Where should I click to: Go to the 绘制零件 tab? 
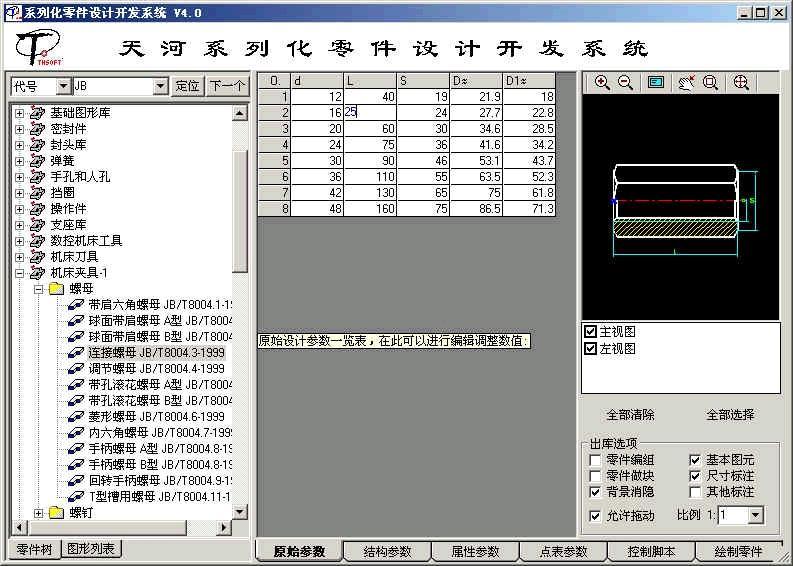click(x=737, y=552)
